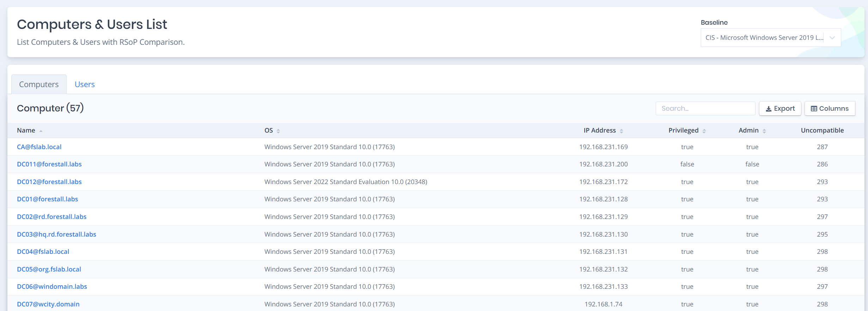Sort by IP Address arrow icon

click(621, 131)
